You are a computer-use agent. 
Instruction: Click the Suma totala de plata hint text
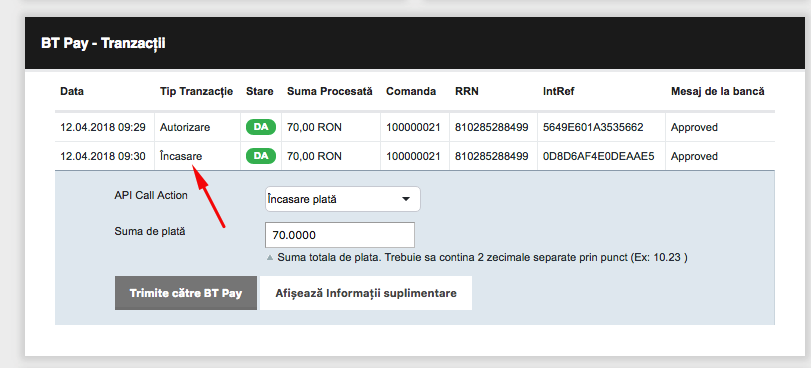[482, 258]
